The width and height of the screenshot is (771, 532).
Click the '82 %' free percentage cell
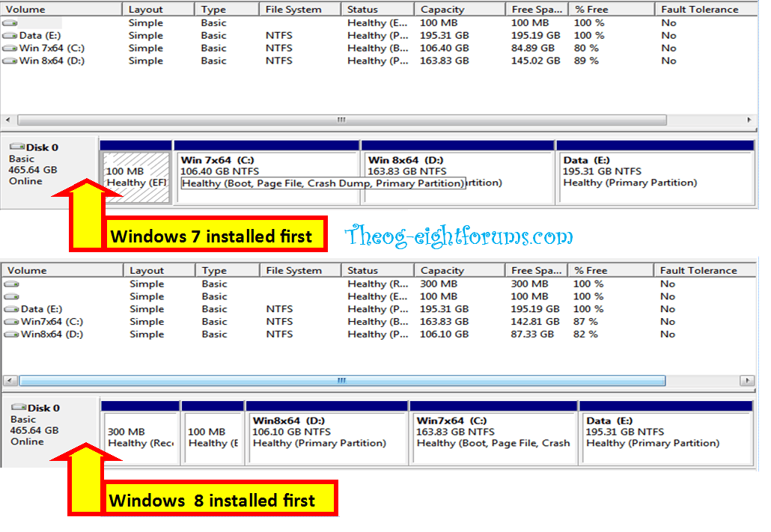point(585,334)
